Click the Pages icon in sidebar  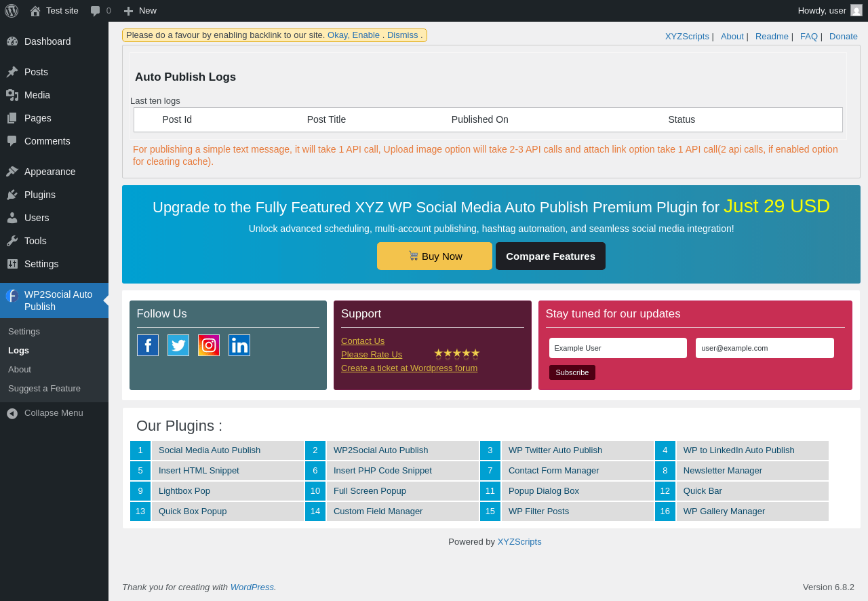[x=12, y=118]
